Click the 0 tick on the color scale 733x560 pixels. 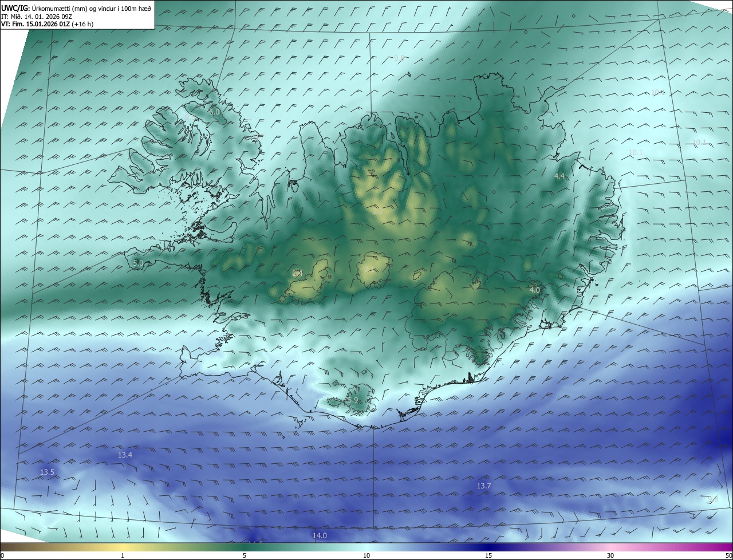click(2, 555)
